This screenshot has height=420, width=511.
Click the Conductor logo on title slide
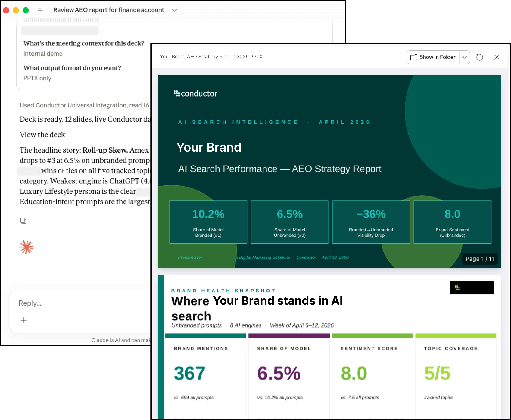pos(195,94)
